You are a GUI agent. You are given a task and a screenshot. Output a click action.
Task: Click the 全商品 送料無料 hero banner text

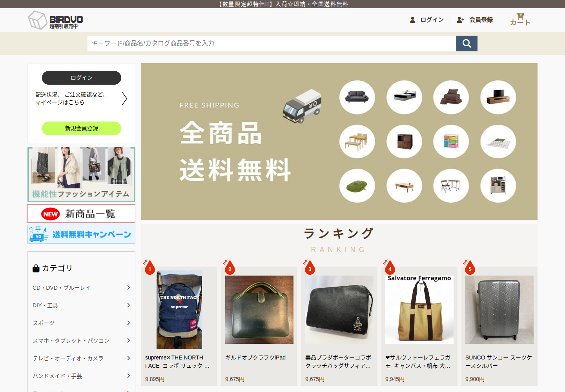pos(235,151)
